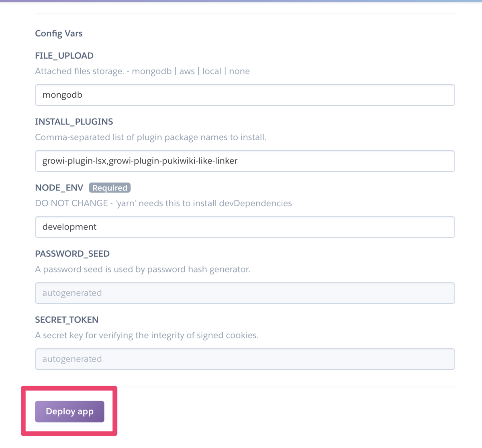Click the word 'local' in storage options
This screenshot has height=448, width=482.
212,72
